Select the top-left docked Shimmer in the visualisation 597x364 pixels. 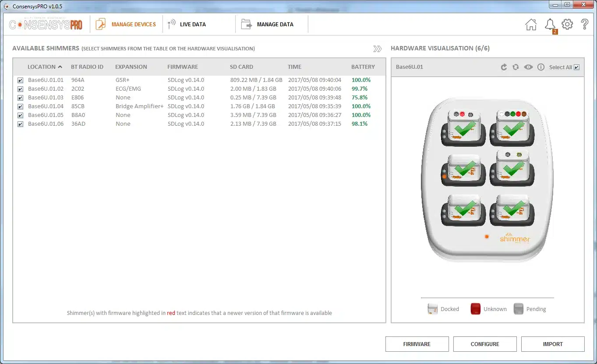(463, 128)
